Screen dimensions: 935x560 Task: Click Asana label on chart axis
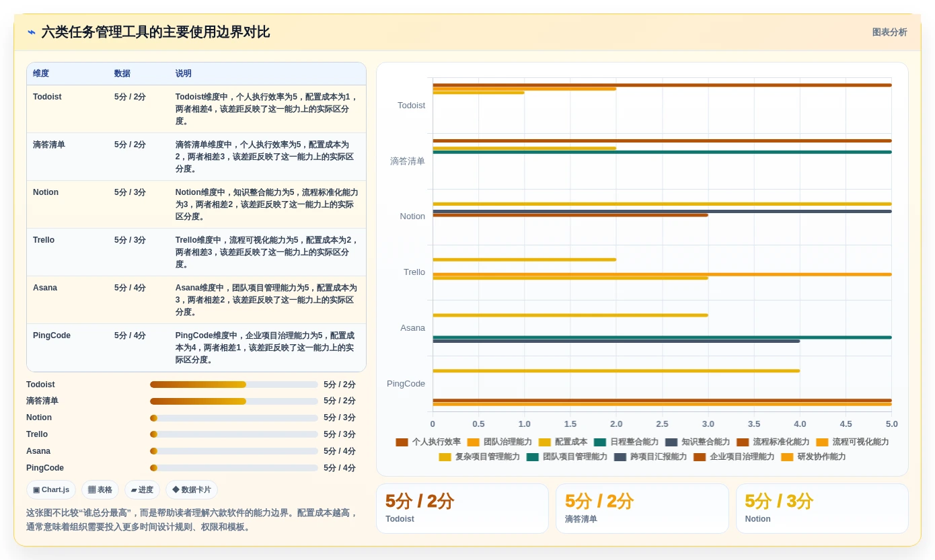coord(412,328)
